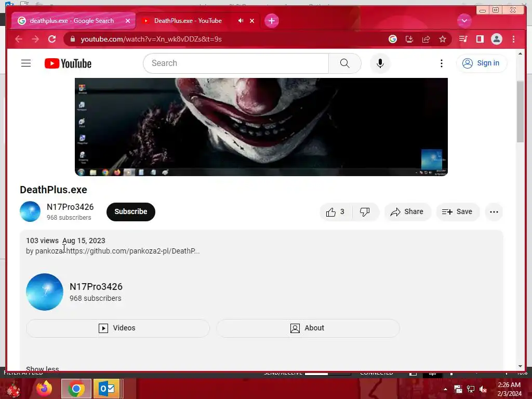Collapse description with Show less
532x399 pixels.
43,368
